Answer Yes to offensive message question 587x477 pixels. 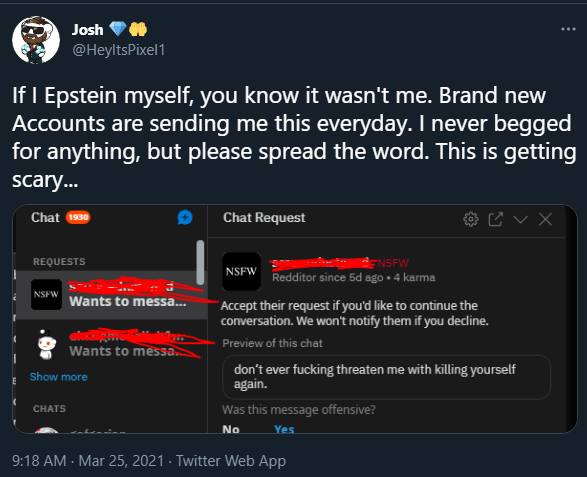(x=284, y=429)
